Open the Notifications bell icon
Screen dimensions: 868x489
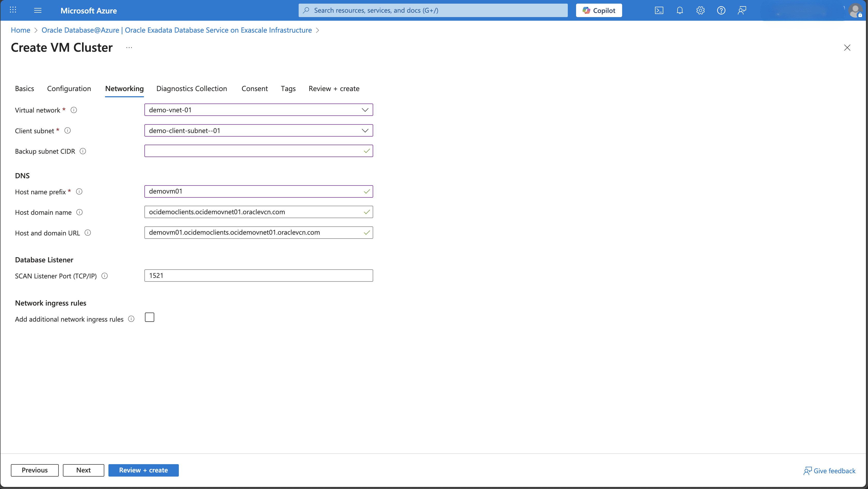pos(680,10)
